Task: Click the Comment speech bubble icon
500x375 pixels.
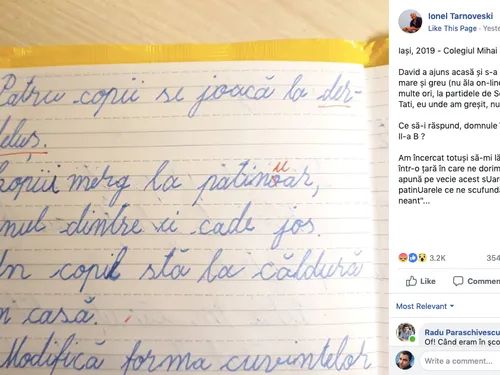Action: point(458,281)
